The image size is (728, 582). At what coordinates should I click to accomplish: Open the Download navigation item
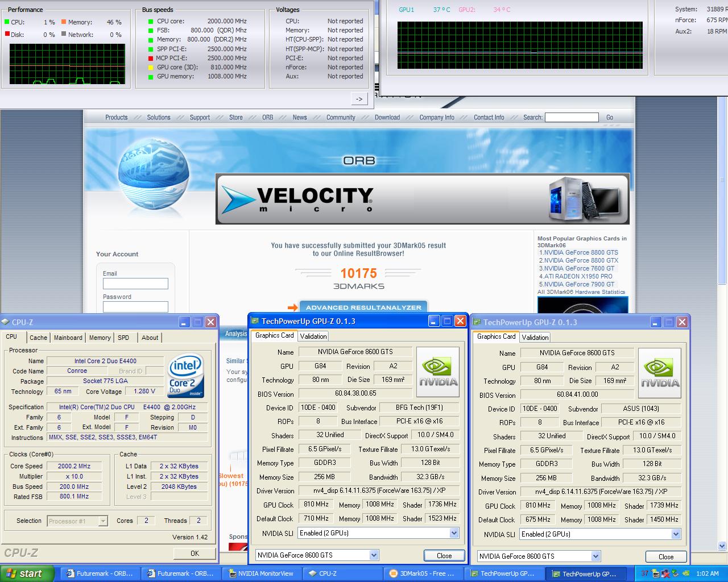click(387, 118)
